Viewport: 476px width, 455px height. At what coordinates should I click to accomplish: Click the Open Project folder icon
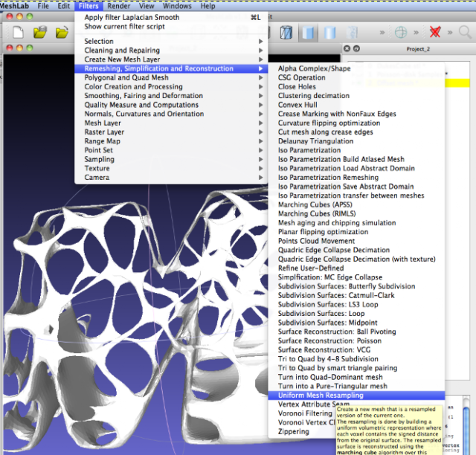click(40, 32)
